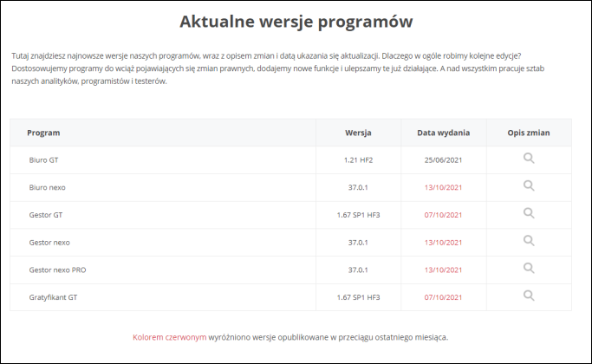
Task: Click the Opis zmian column header
Action: point(529,133)
